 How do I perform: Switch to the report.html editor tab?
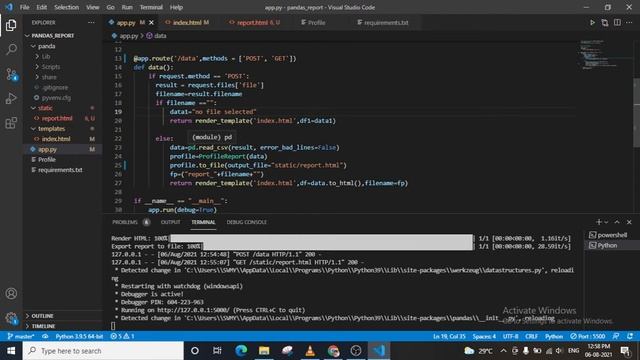click(254, 23)
